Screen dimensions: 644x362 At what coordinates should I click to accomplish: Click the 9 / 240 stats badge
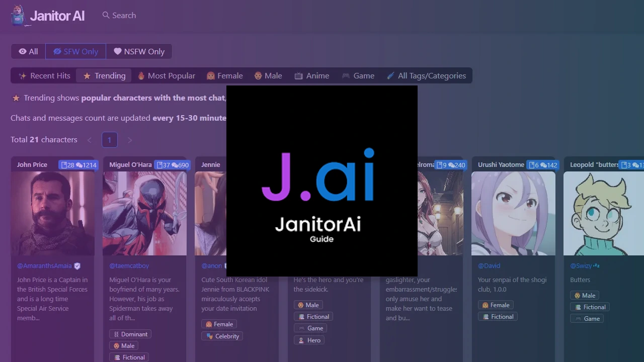coord(451,165)
